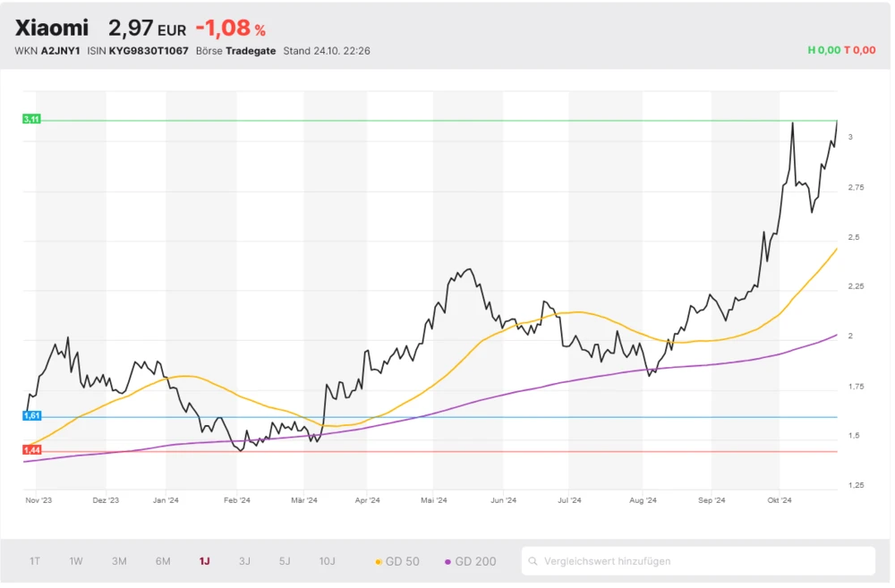Click the red 1,44 low price marker
895x588 pixels.
pos(31,451)
